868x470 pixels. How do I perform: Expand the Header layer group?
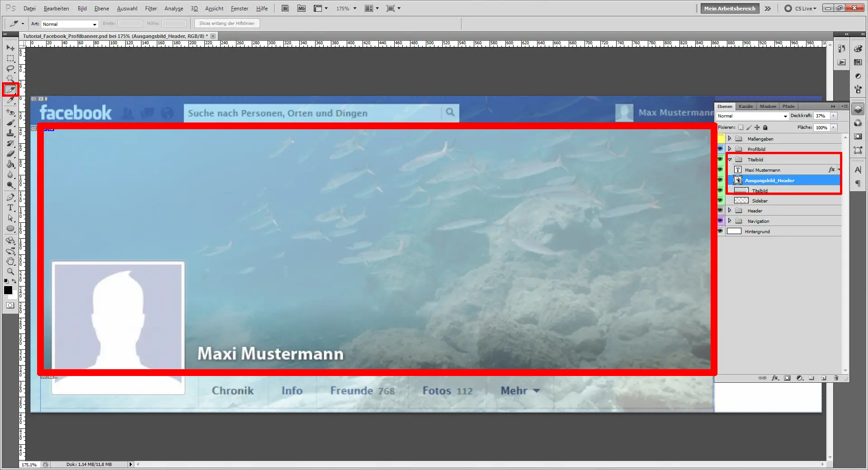[729, 210]
